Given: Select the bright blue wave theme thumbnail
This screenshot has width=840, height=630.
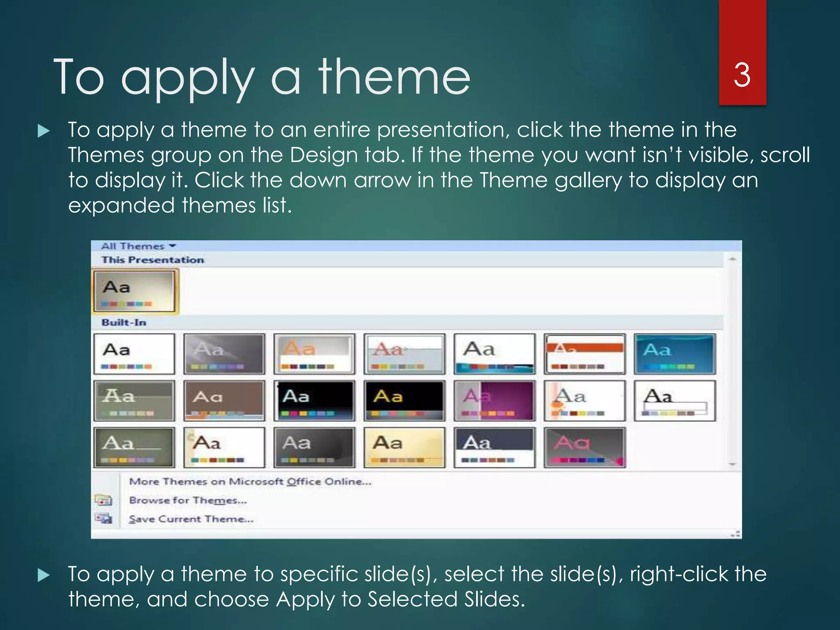Looking at the screenshot, I should pyautogui.click(x=675, y=354).
